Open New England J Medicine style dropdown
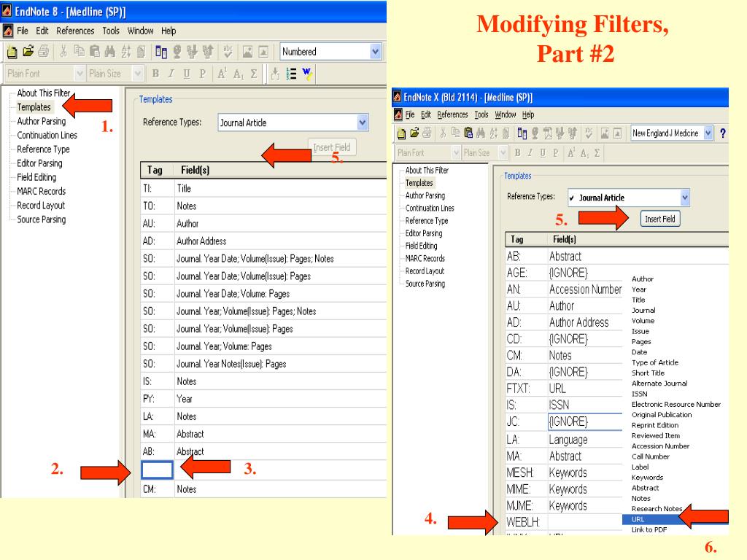This screenshot has height=560, width=747. (x=708, y=133)
